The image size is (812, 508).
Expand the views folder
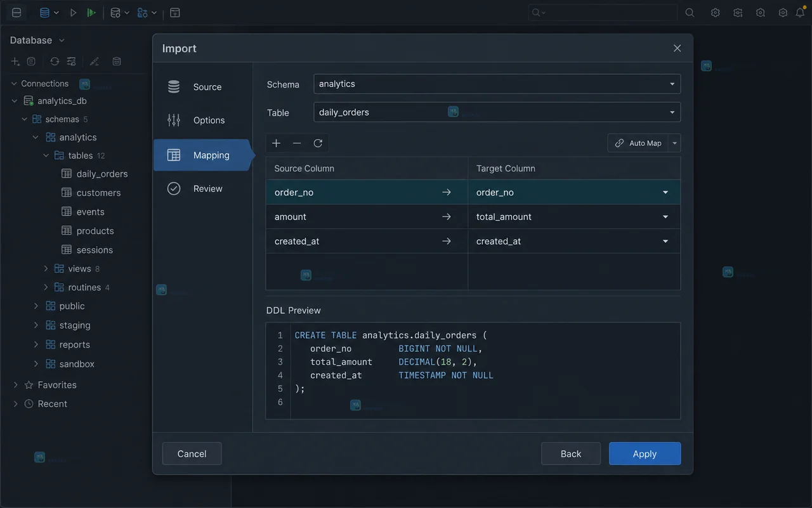coord(46,269)
